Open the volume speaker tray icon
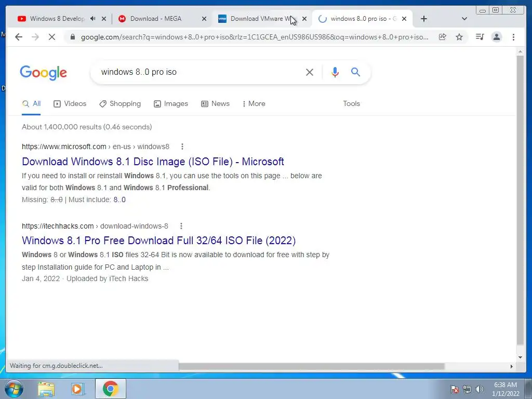Image resolution: width=532 pixels, height=399 pixels. click(479, 389)
